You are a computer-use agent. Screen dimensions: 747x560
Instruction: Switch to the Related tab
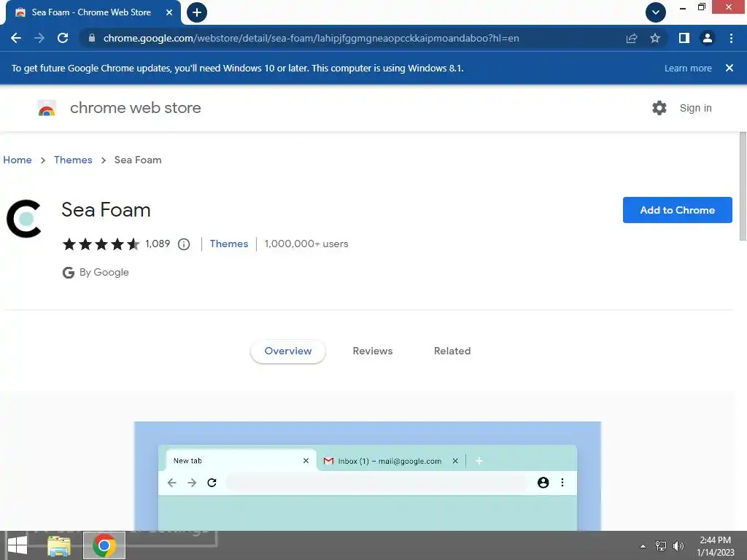[452, 351]
